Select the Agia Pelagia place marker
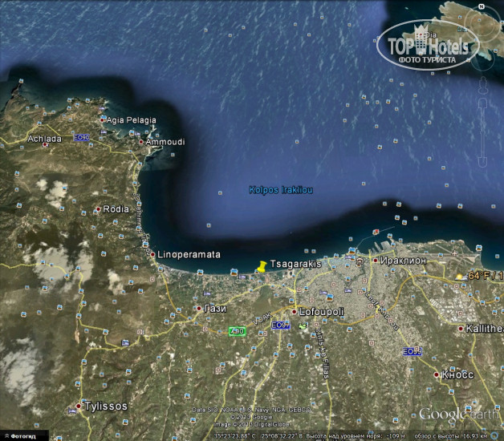 click(x=103, y=120)
